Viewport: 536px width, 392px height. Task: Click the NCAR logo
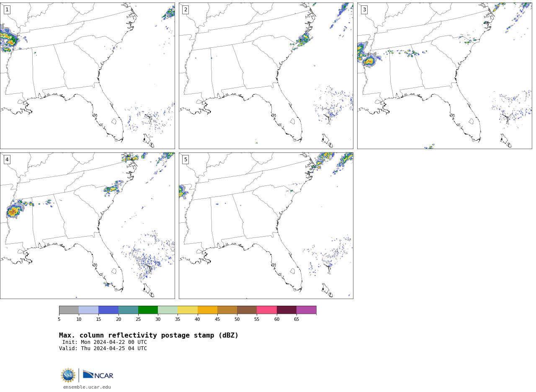[x=98, y=375]
